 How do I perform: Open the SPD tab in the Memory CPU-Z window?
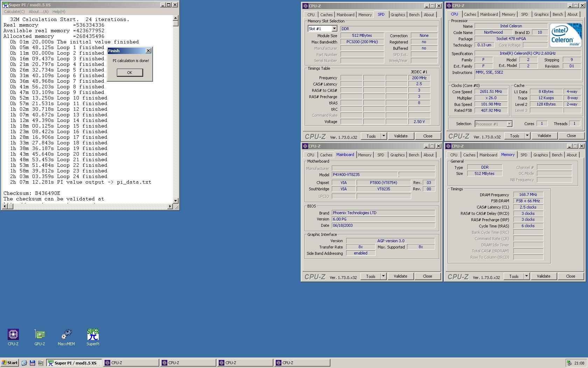[524, 155]
